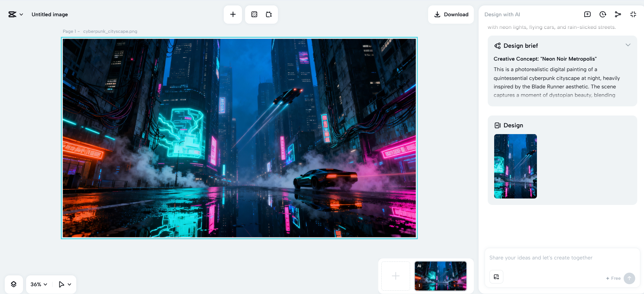Image resolution: width=644 pixels, height=294 pixels.
Task: Select the pointer tool icon
Action: coord(61,285)
